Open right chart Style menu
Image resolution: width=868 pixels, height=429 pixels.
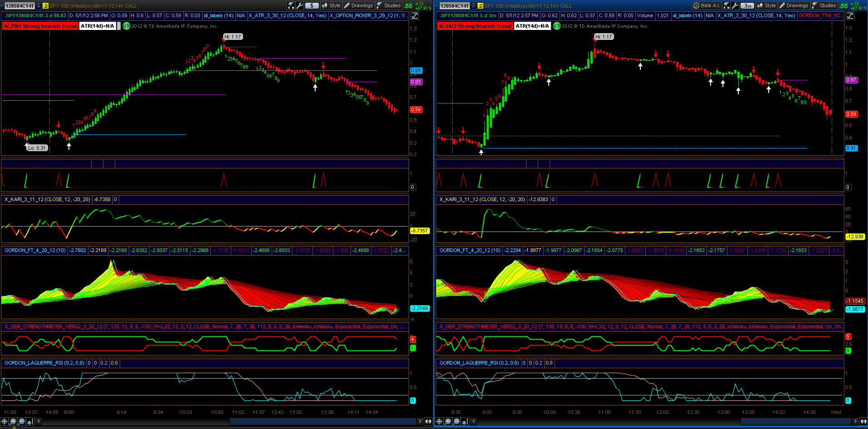766,6
